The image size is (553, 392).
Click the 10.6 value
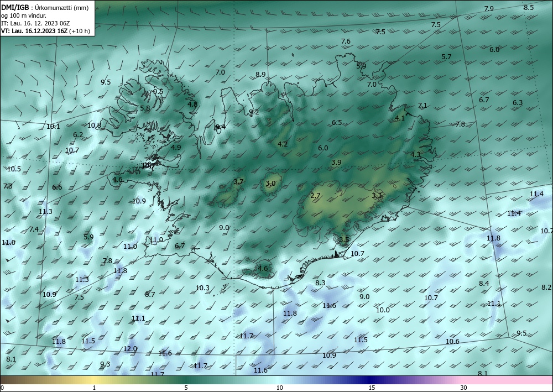pyautogui.click(x=452, y=342)
